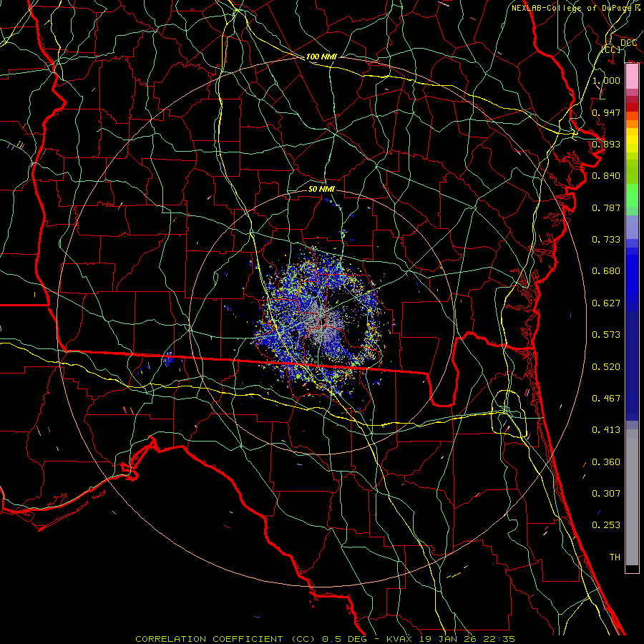Choose the 0.627 legend value
The image size is (644, 644).
tap(606, 303)
